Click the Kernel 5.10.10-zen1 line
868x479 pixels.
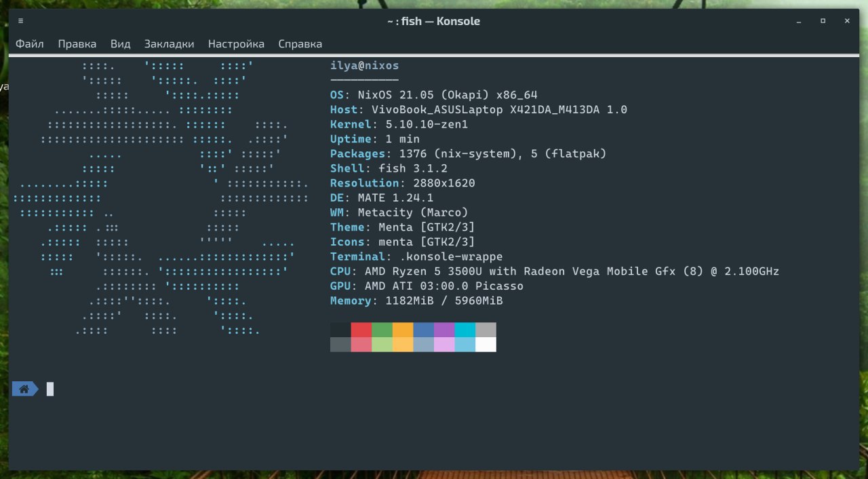click(399, 125)
